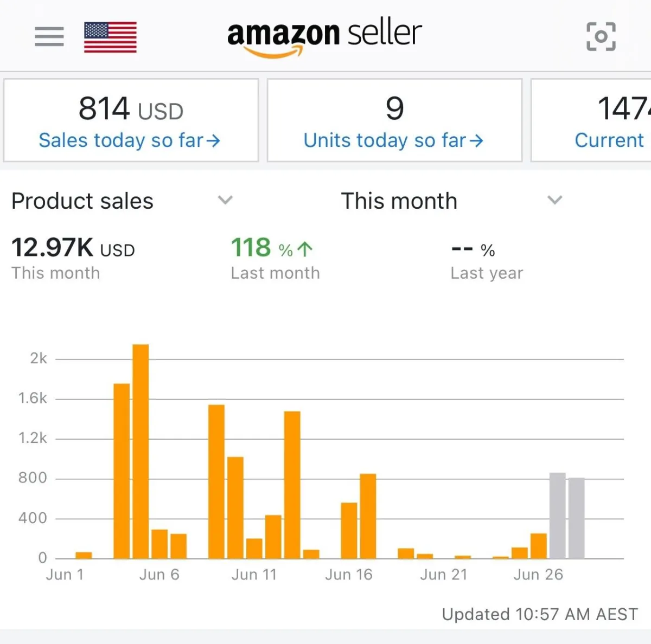Image resolution: width=651 pixels, height=644 pixels.
Task: Select the This month time range label
Action: 399,201
